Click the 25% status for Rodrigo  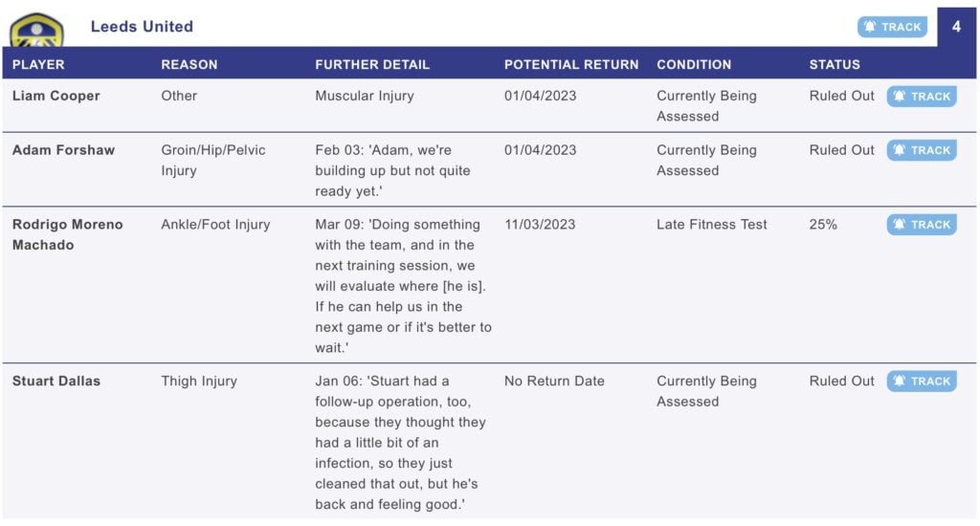tap(823, 225)
